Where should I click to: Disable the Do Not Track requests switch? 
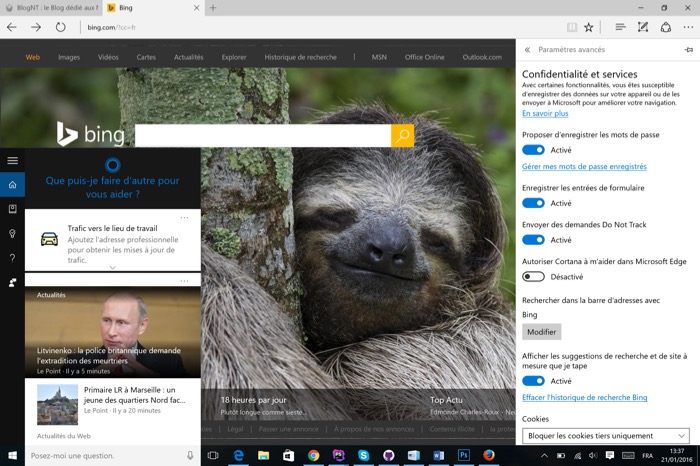[533, 240]
